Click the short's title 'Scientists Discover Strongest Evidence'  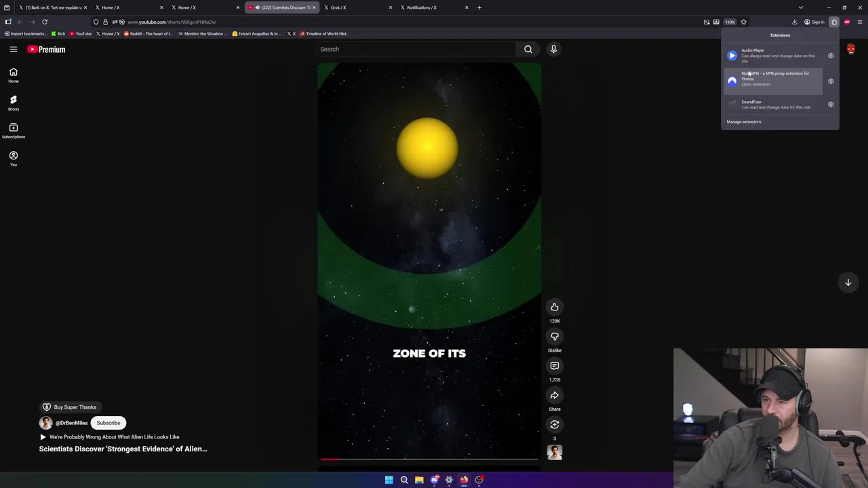coord(123,449)
